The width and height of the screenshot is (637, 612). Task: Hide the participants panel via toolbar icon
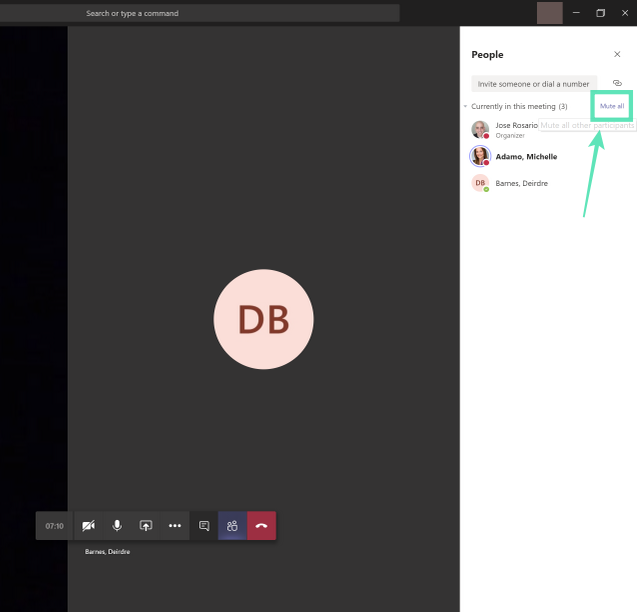(x=232, y=526)
